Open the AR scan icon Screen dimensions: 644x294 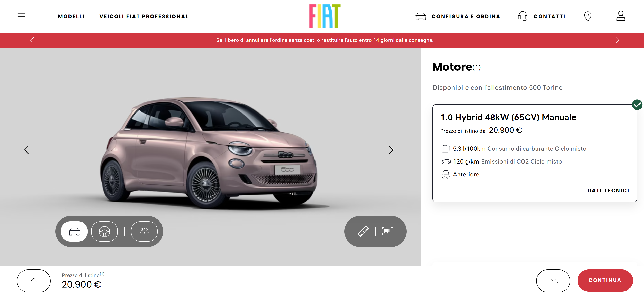tap(387, 231)
